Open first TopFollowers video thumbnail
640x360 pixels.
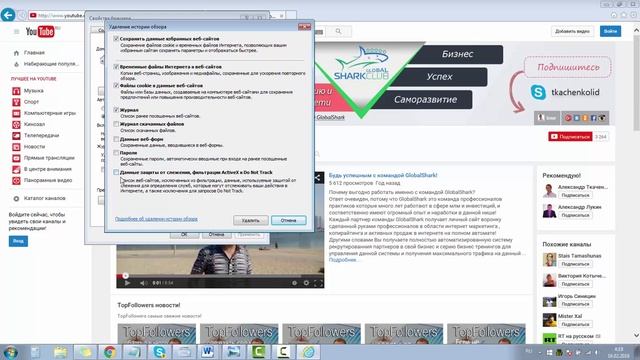[157, 333]
